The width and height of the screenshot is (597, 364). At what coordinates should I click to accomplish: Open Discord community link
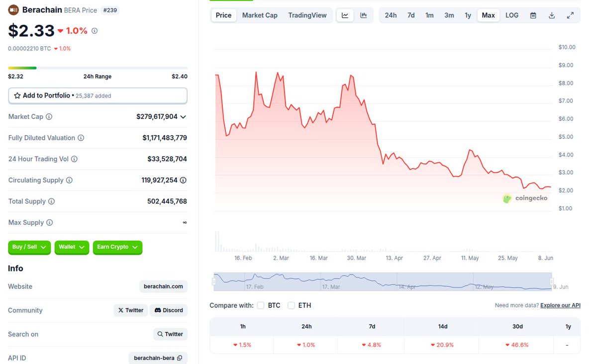[169, 310]
